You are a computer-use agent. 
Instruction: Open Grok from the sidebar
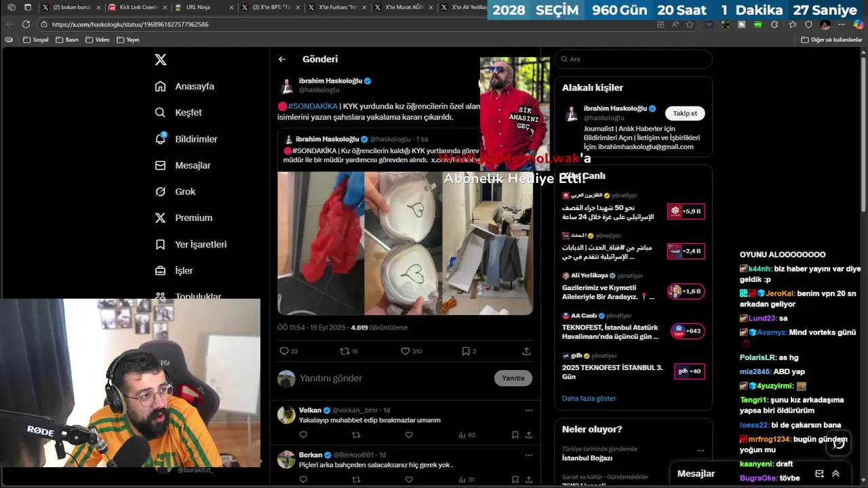[175, 192]
